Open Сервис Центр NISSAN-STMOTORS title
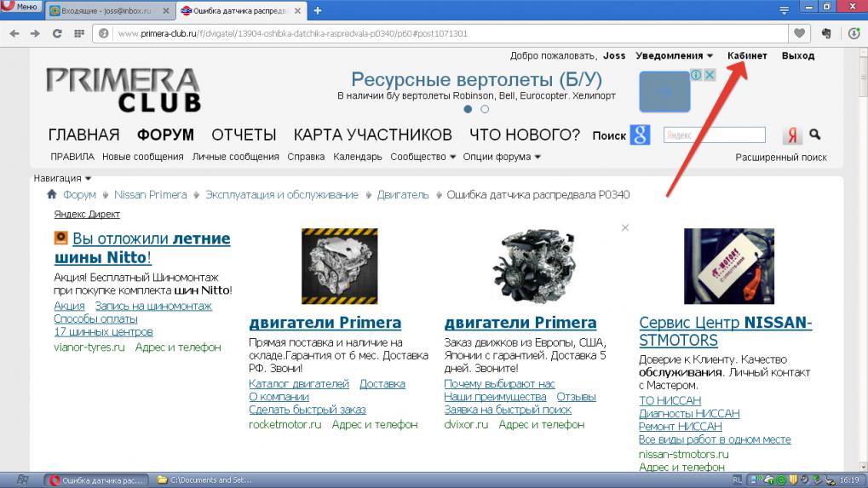 click(x=725, y=331)
